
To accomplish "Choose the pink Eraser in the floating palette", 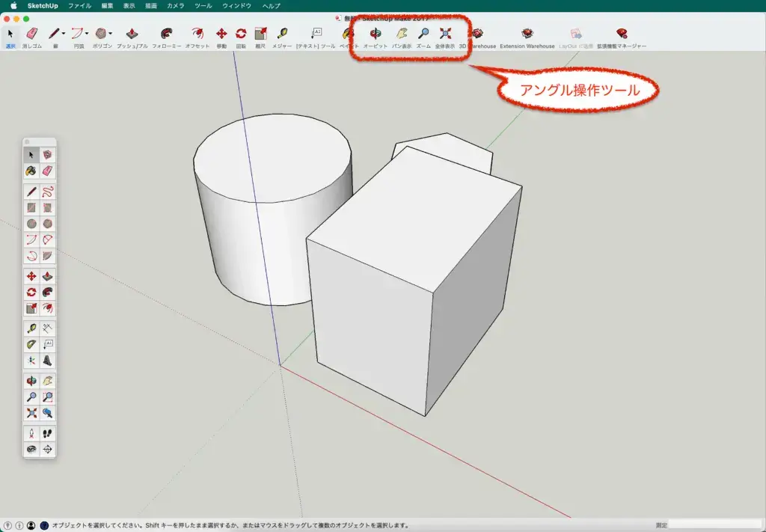I will point(47,171).
